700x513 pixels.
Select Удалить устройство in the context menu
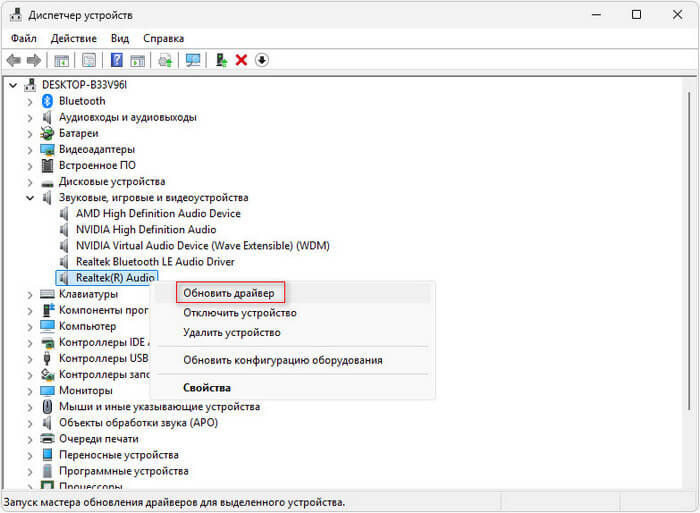pyautogui.click(x=231, y=332)
